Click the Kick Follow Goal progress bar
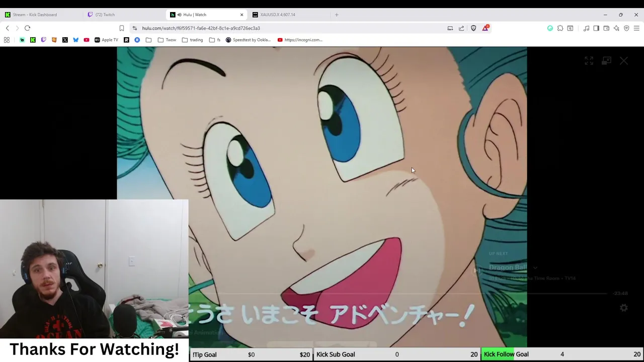The height and width of the screenshot is (362, 644). [x=562, y=354]
